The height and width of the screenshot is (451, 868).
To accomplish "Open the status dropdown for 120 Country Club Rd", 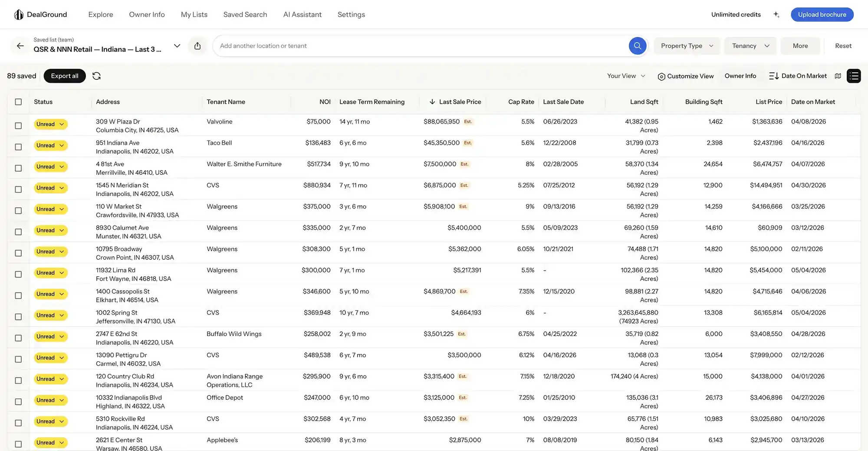I will point(50,379).
